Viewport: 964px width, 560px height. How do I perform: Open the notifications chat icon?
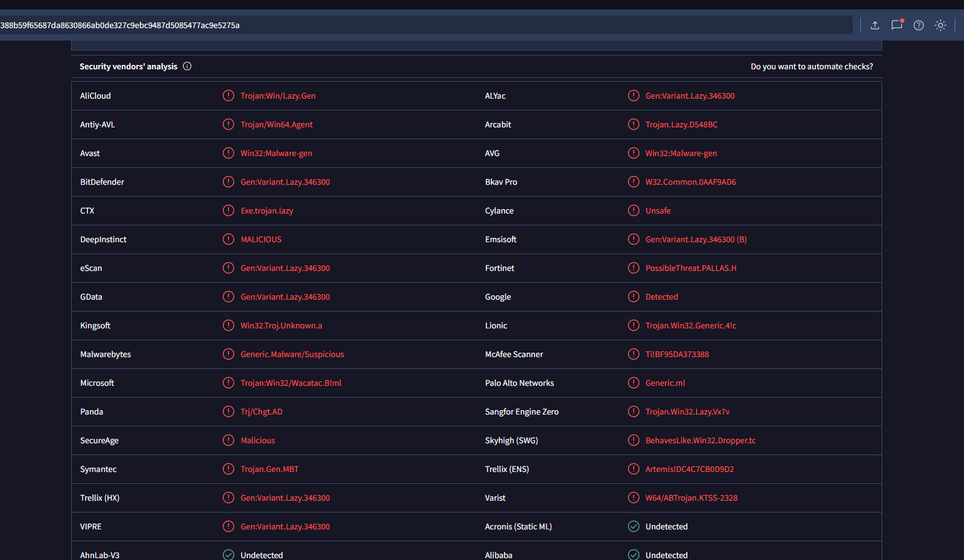tap(897, 26)
